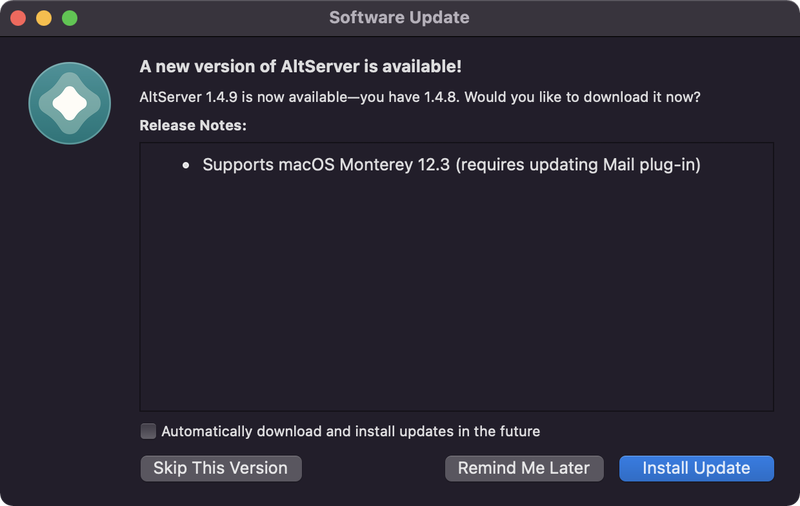Close the Software Update window
Viewport: 800px width, 506px height.
18,18
